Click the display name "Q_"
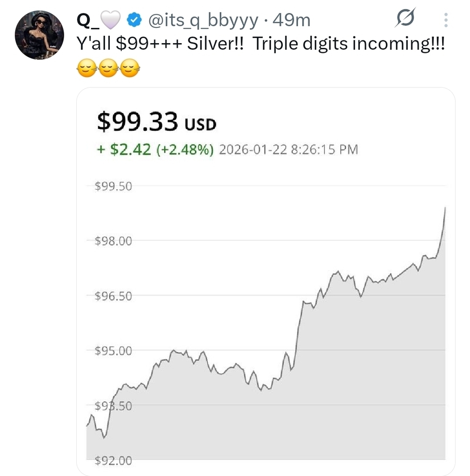Image resolution: width=470 pixels, height=476 pixels. tap(87, 20)
